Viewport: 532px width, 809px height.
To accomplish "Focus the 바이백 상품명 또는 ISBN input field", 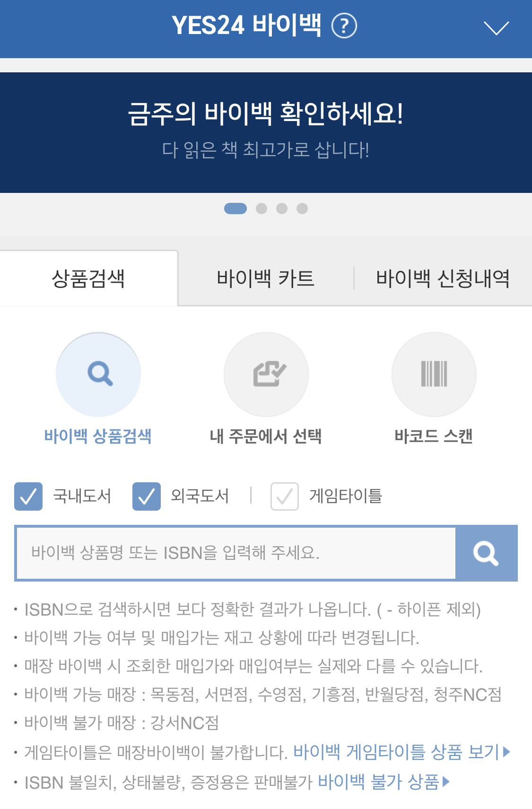I will pos(236,553).
